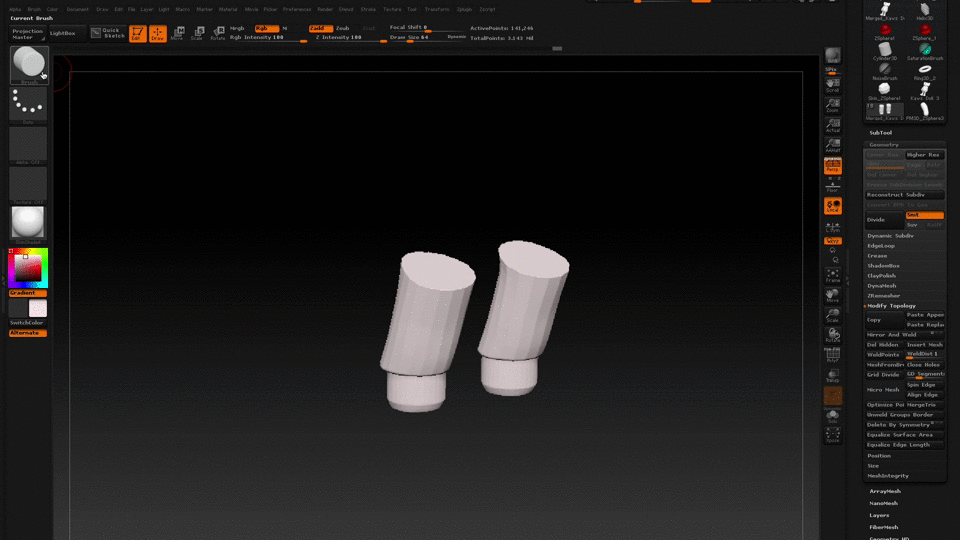Adjust the Draw Size slider

tap(416, 38)
